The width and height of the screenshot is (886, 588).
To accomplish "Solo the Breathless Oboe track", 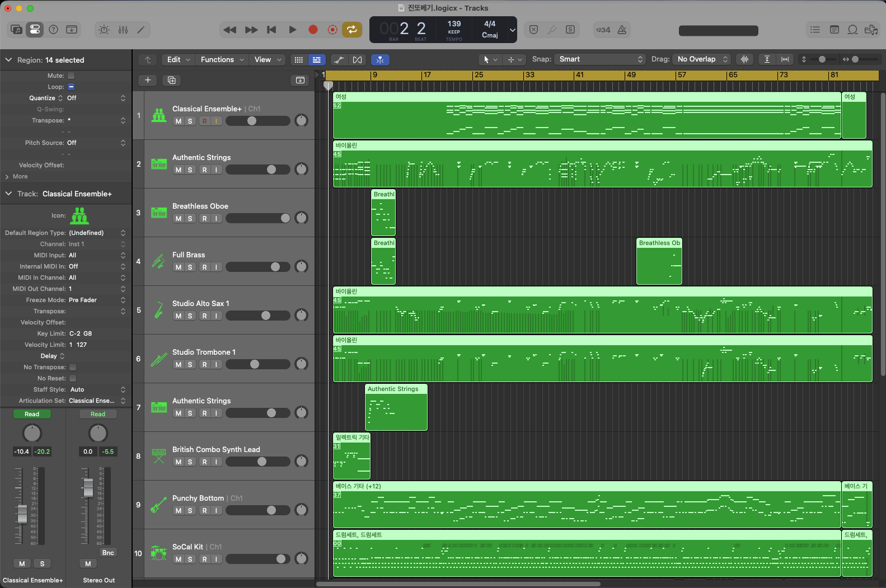I will click(190, 219).
